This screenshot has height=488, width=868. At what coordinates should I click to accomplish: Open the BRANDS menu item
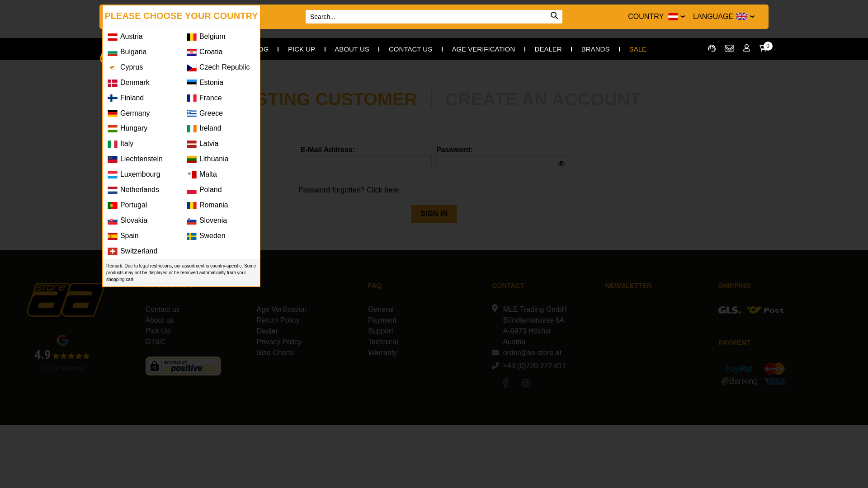[595, 49]
